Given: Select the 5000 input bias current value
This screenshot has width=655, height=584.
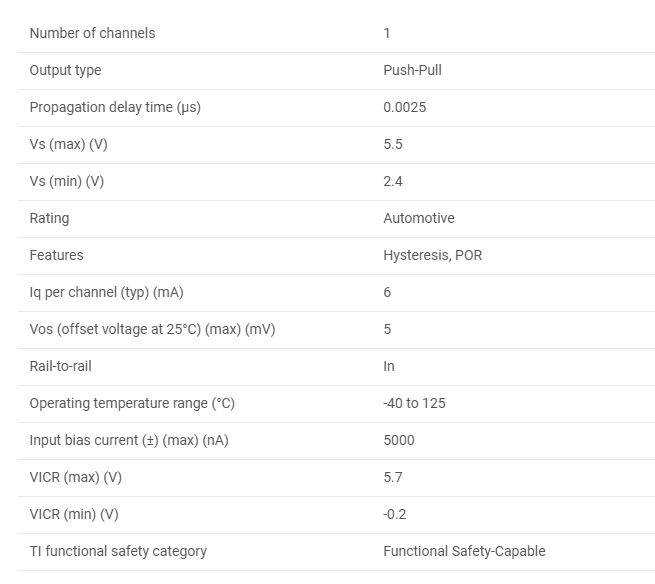Looking at the screenshot, I should [x=398, y=440].
